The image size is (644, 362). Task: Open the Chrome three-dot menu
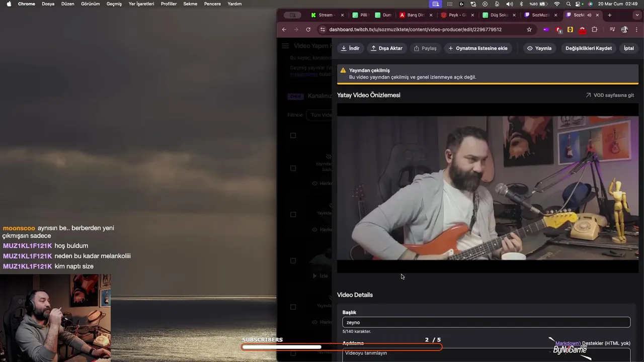click(636, 30)
